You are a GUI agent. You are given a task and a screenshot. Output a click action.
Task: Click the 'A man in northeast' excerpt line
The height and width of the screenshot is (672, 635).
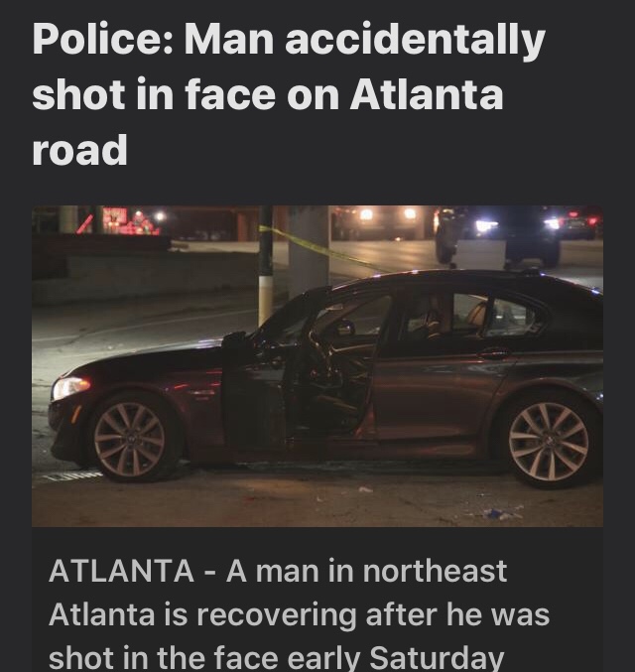(x=367, y=572)
